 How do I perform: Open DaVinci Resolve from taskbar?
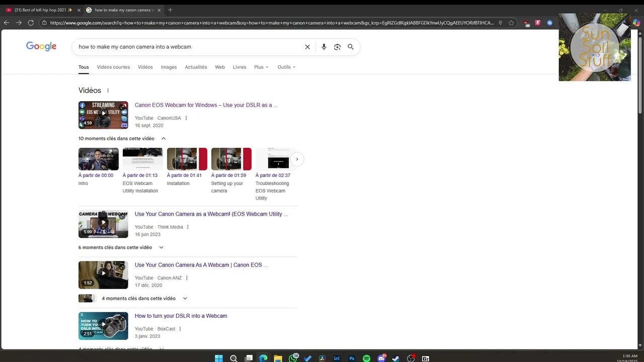322,358
